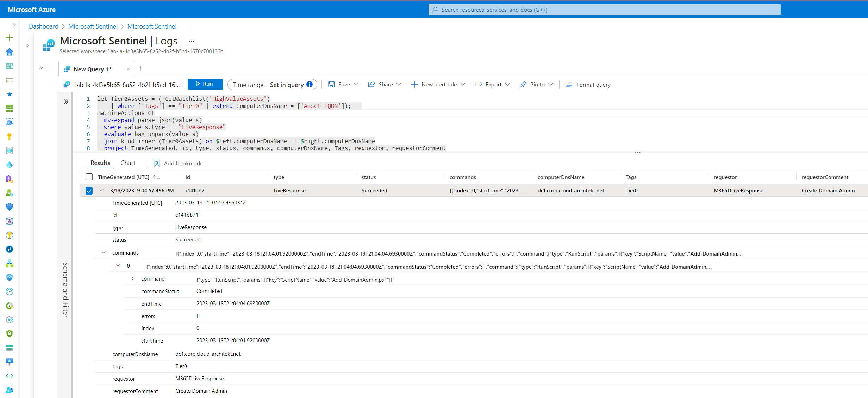868x398 pixels.
Task: Click line 3 machineActions_CL in query editor
Action: 126,113
